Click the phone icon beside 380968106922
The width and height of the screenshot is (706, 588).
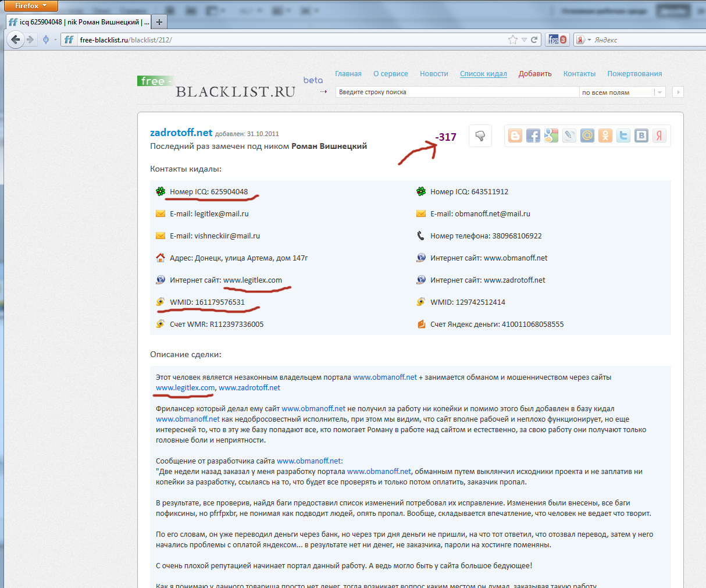[x=421, y=236]
